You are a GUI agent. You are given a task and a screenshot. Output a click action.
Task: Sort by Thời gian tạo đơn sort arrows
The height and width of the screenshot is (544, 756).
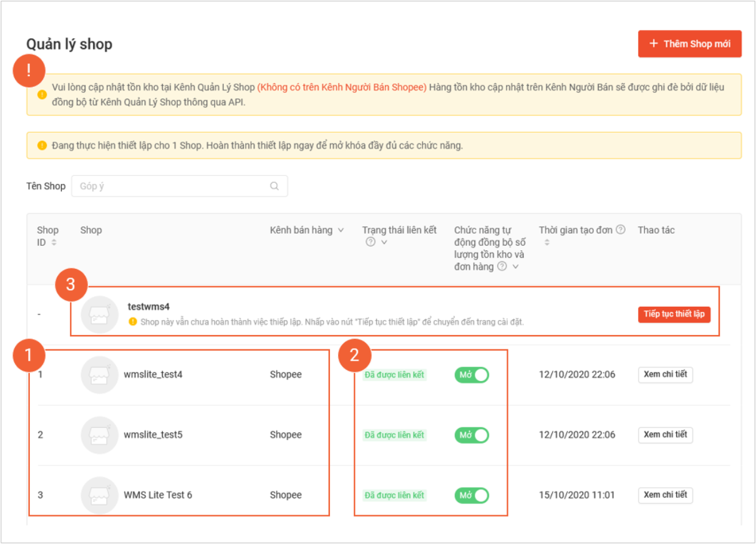click(x=546, y=242)
